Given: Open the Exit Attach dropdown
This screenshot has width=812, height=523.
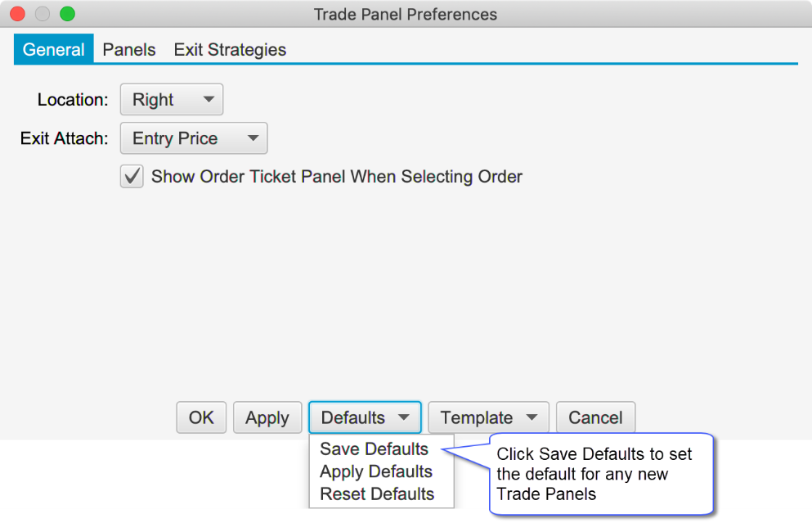Looking at the screenshot, I should pyautogui.click(x=193, y=138).
